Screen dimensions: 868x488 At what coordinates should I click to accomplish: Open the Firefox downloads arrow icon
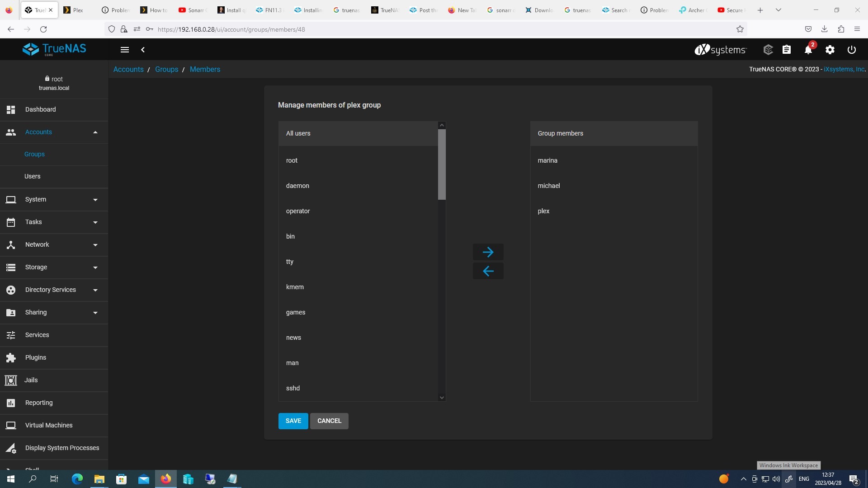(825, 29)
